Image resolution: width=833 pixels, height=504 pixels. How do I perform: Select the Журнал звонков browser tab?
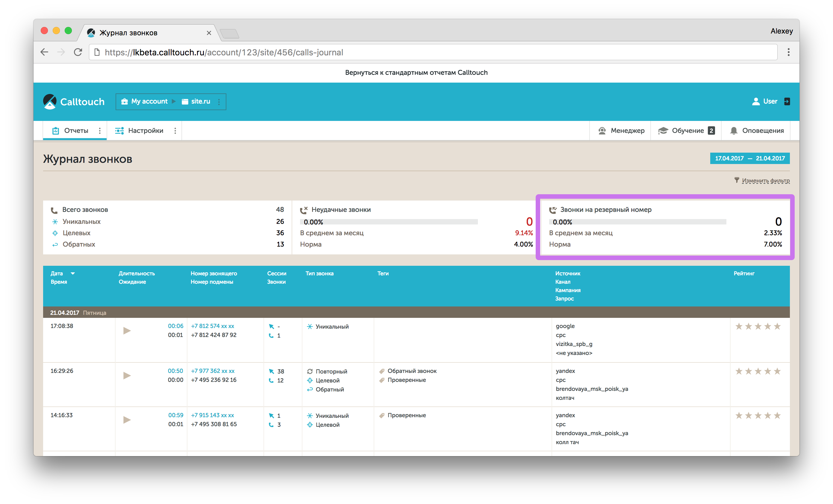pos(149,33)
